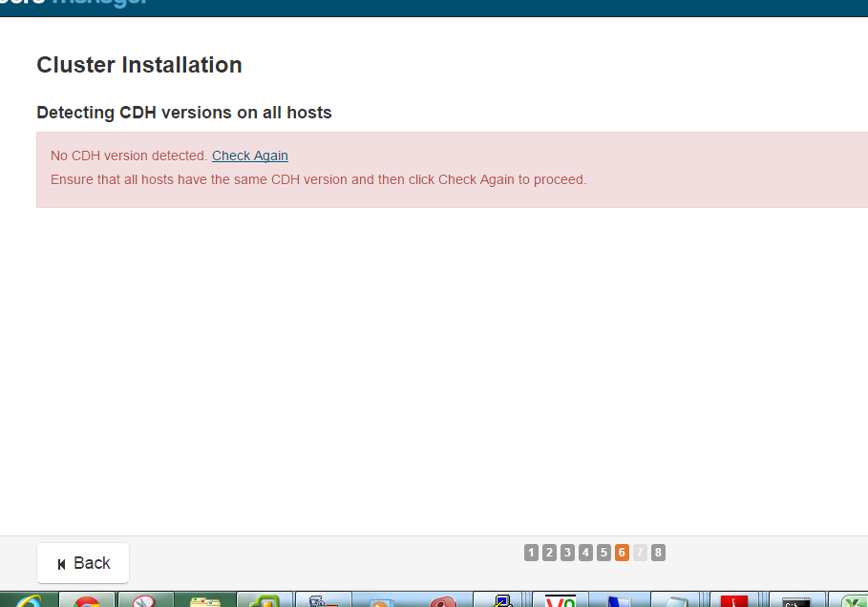868x607 pixels.
Task: Jump to wizard step 8
Action: pos(658,553)
